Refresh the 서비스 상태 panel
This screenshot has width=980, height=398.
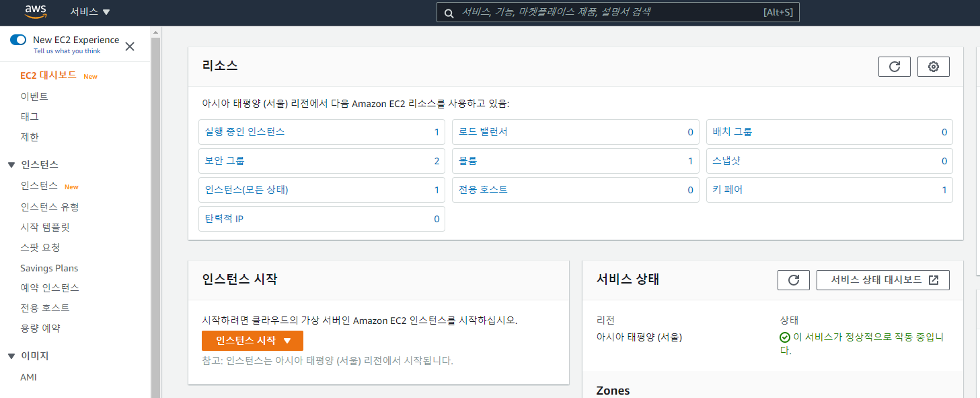pos(794,280)
